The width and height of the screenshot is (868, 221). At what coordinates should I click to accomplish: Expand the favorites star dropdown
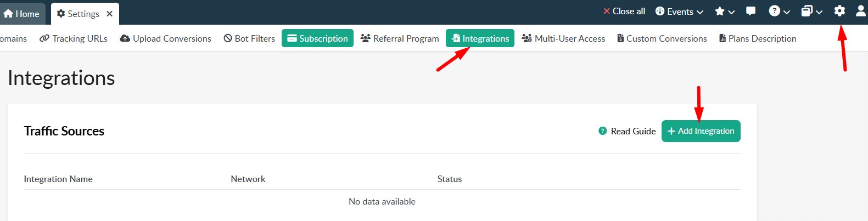[724, 12]
